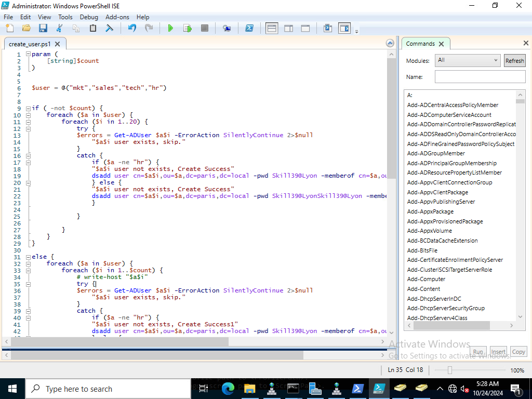Screen dimensions: 532x399
Task: Toggle the Show Script Pane Top layout
Action: click(x=272, y=28)
